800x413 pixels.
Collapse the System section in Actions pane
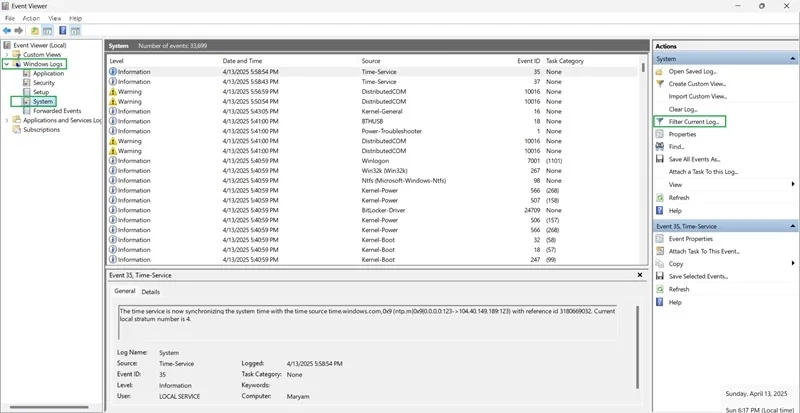(793, 59)
